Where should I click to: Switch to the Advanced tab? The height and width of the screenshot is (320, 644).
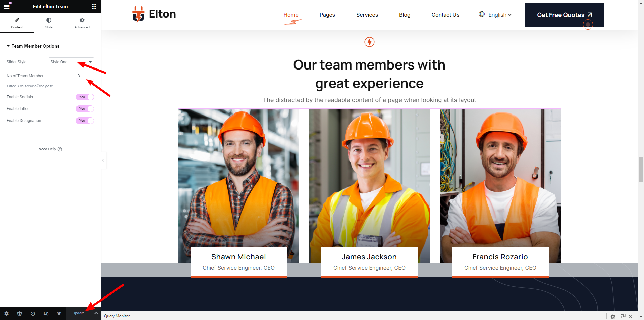[82, 23]
